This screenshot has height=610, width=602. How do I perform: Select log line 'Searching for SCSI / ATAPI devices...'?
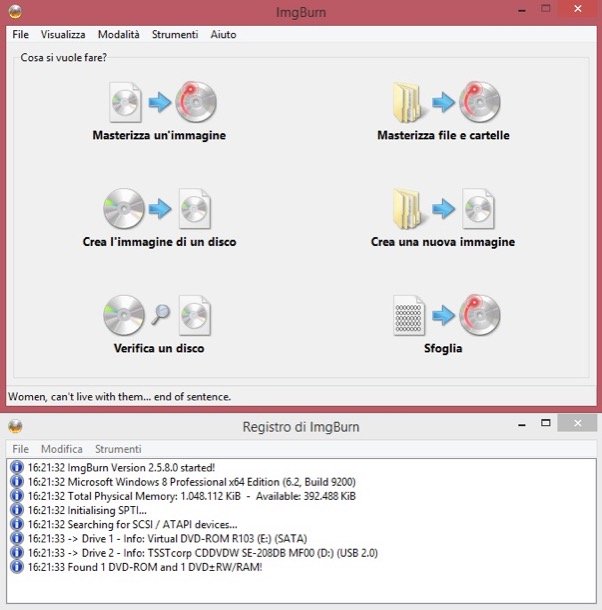[133, 524]
